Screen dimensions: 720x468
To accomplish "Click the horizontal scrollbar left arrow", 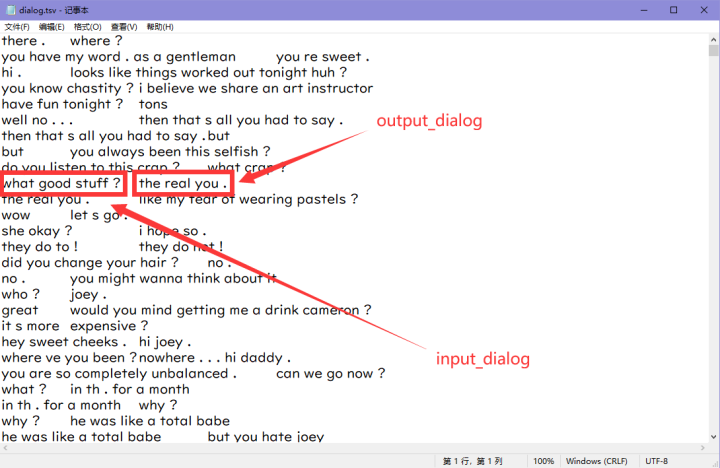I will click(x=5, y=448).
